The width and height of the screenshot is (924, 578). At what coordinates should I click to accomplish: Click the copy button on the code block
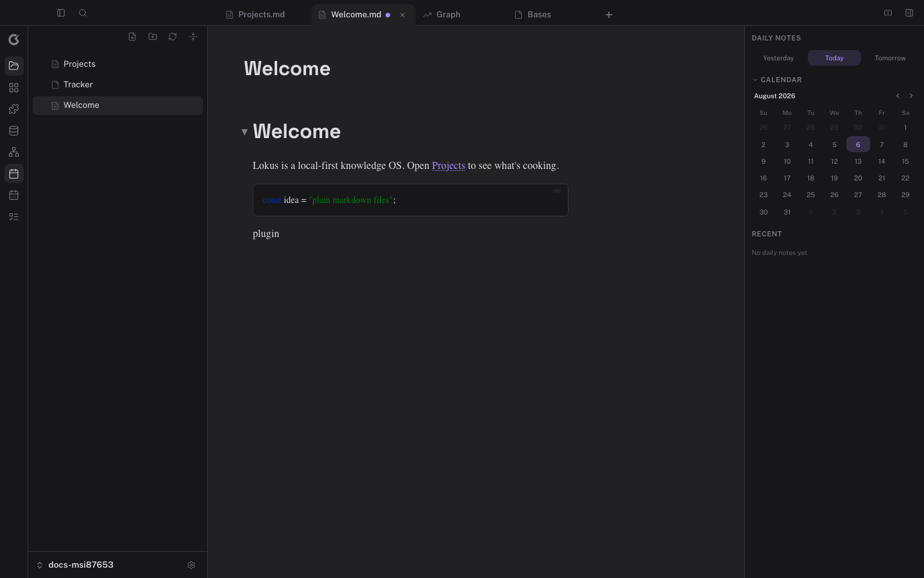557,191
